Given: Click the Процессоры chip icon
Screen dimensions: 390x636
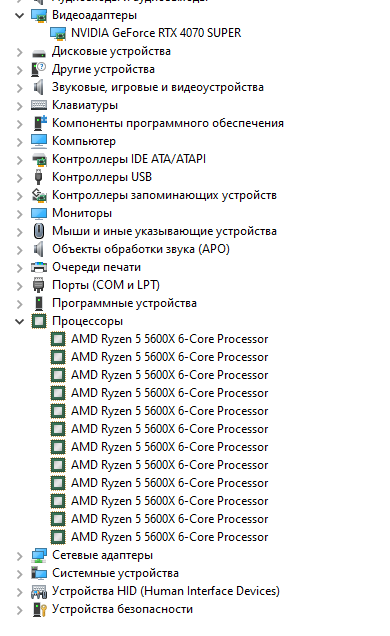Looking at the screenshot, I should (39, 322).
